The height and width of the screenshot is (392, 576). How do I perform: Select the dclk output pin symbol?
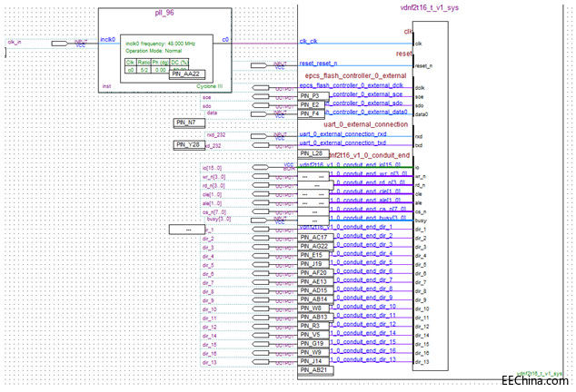[x=261, y=88]
